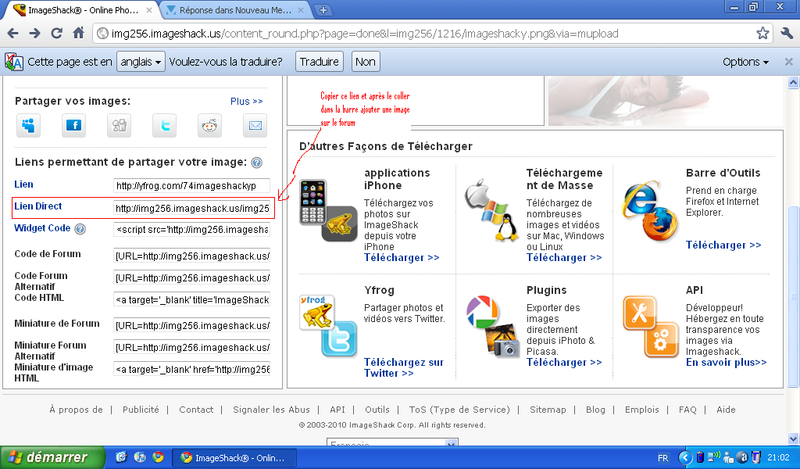This screenshot has width=800, height=469.
Task: Reload the page with the refresh icon
Action: [57, 34]
